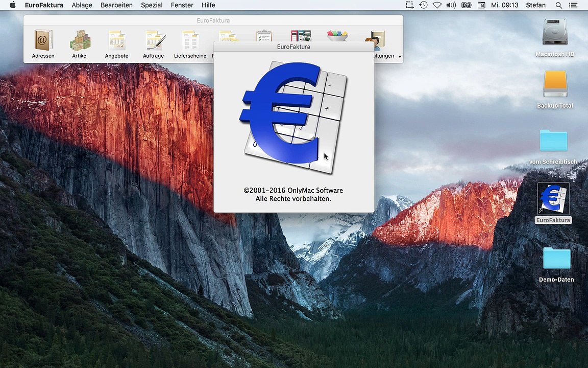This screenshot has height=368, width=588.
Task: Click the Euro logo in the splash window
Action: coord(293,117)
